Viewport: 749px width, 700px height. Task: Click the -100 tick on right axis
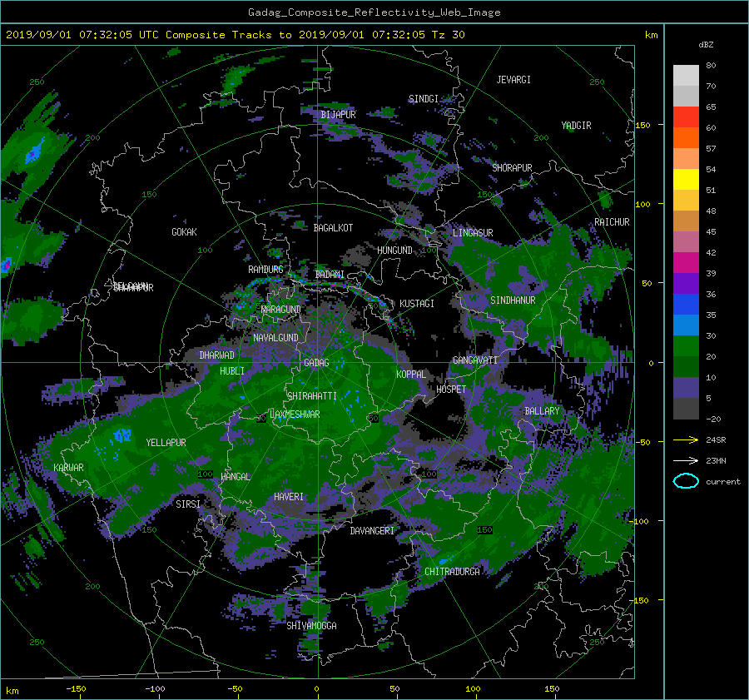click(x=641, y=521)
